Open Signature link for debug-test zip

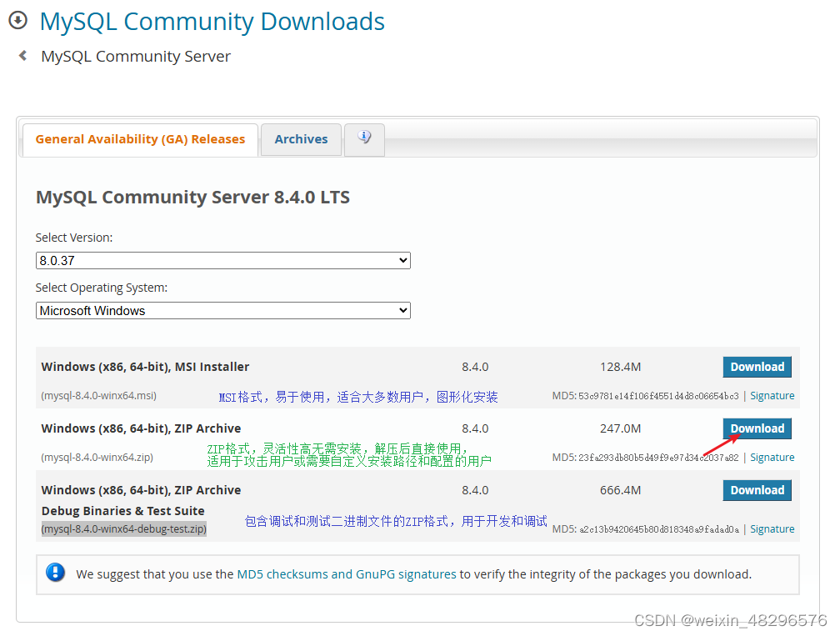coord(772,529)
